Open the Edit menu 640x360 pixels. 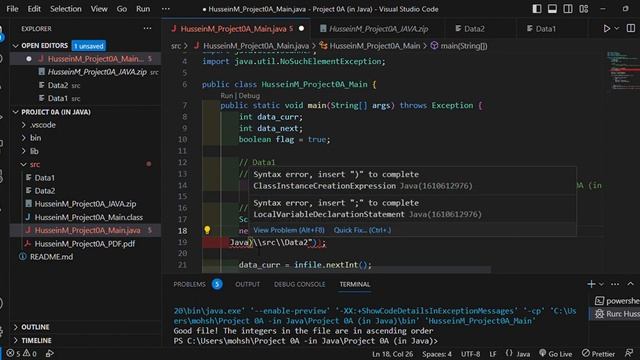coord(34,9)
